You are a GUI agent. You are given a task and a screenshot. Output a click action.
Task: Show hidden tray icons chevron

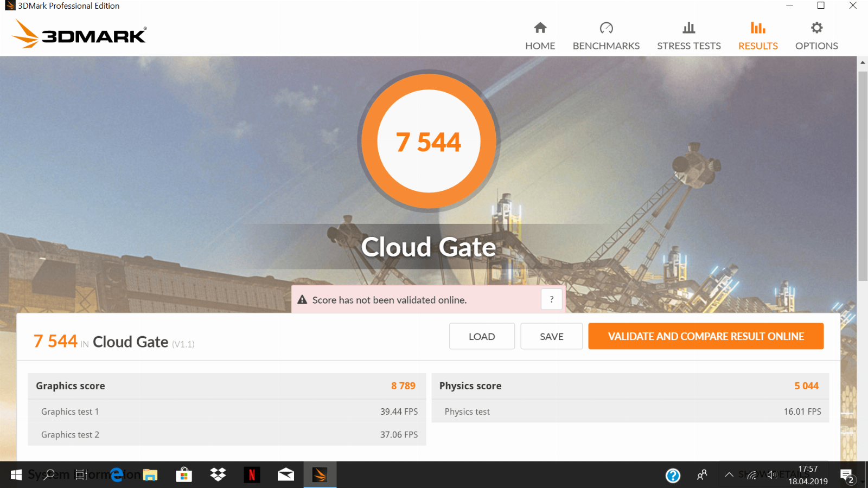click(x=729, y=475)
